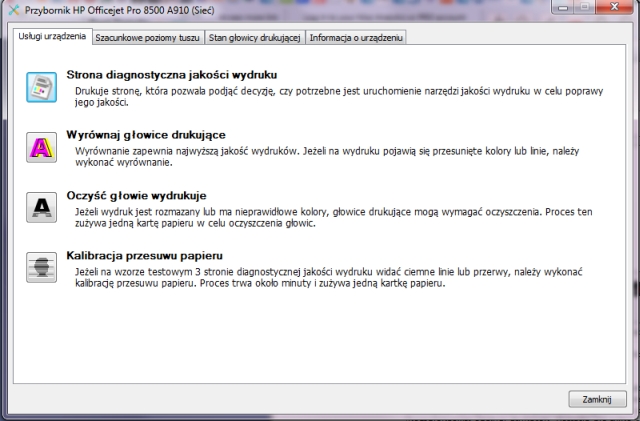Click the Przybornik HP Officejet title text
This screenshot has width=640, height=421.
click(x=111, y=9)
